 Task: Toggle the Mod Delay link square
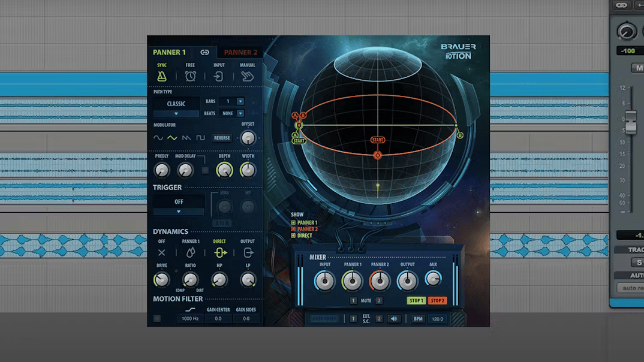pyautogui.click(x=205, y=170)
